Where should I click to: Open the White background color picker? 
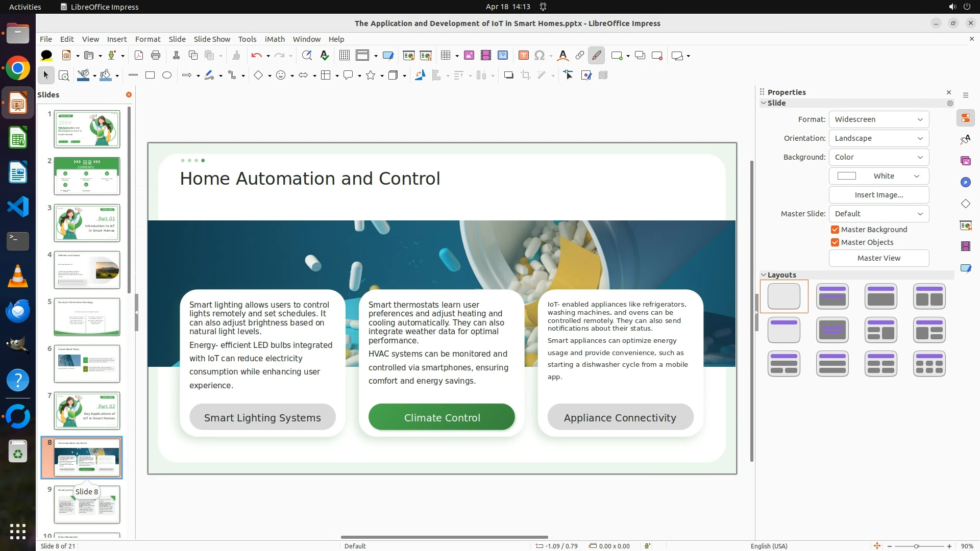[878, 176]
